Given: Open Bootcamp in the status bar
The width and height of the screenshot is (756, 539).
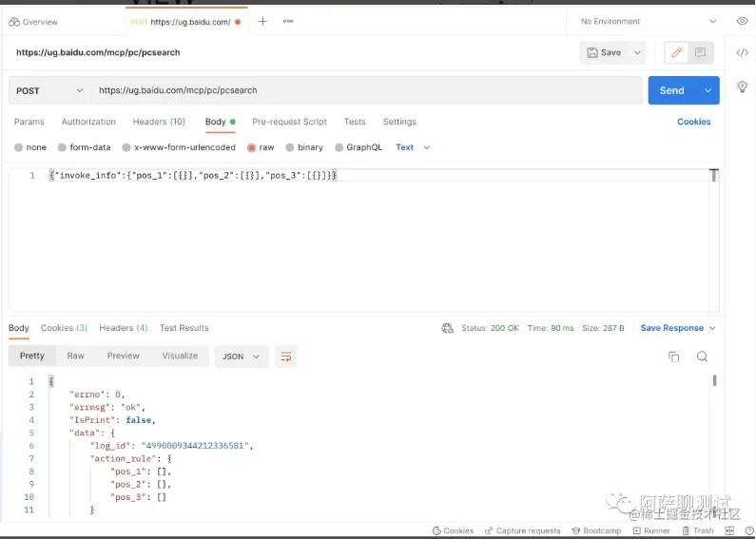Looking at the screenshot, I should pyautogui.click(x=596, y=530).
